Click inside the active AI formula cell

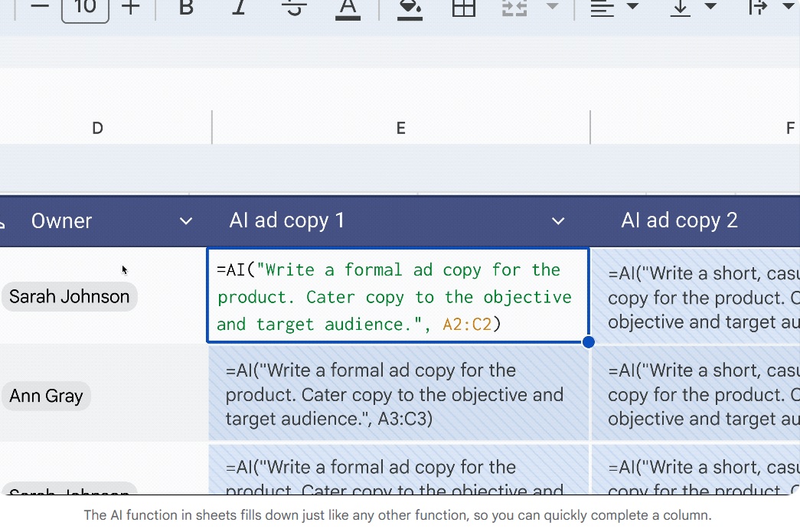398,295
